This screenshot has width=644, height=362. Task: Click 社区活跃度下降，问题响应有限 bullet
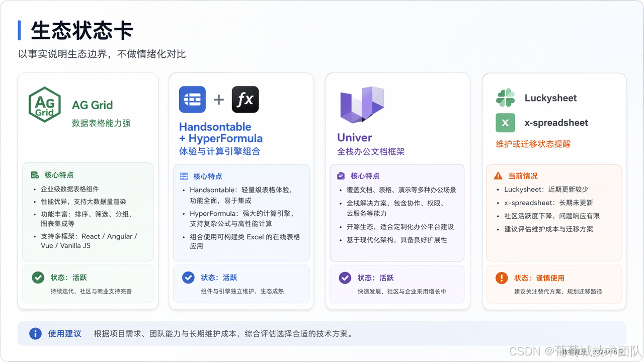click(x=552, y=216)
